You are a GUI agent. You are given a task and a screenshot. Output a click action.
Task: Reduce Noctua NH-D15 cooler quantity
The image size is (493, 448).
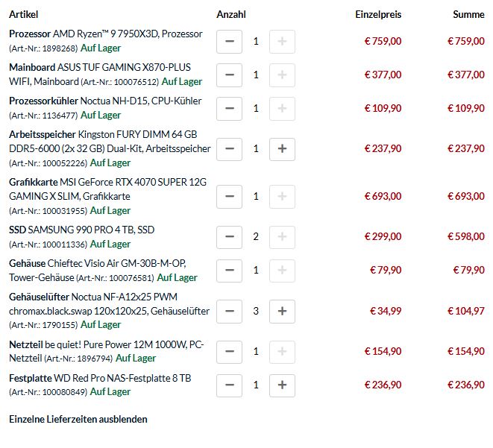[229, 108]
